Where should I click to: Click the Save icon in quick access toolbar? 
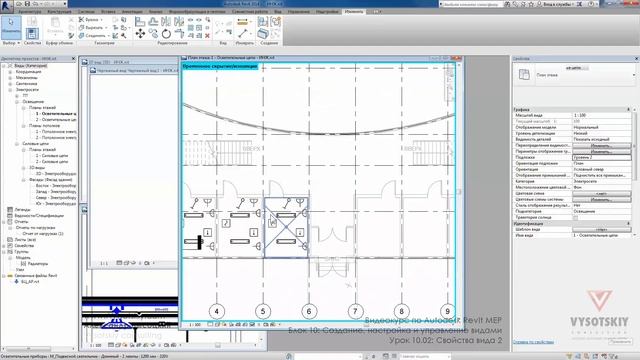click(x=27, y=4)
